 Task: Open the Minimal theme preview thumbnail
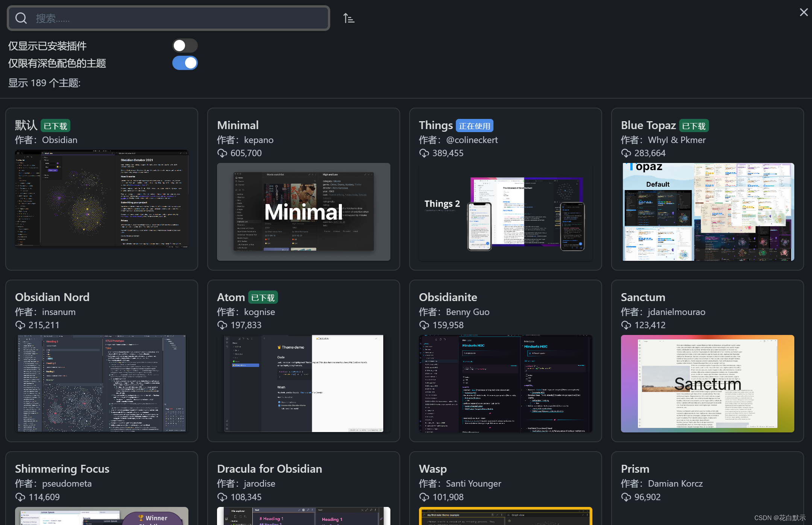(x=304, y=212)
